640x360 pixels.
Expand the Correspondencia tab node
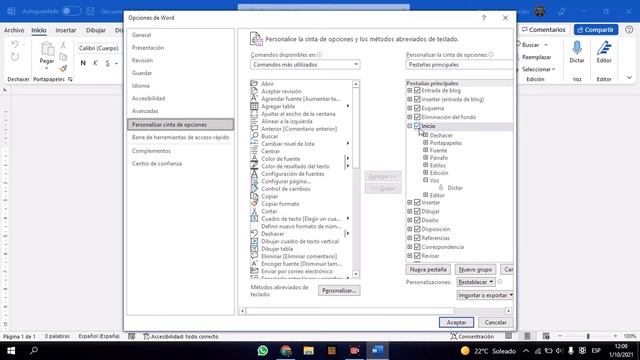(409, 247)
